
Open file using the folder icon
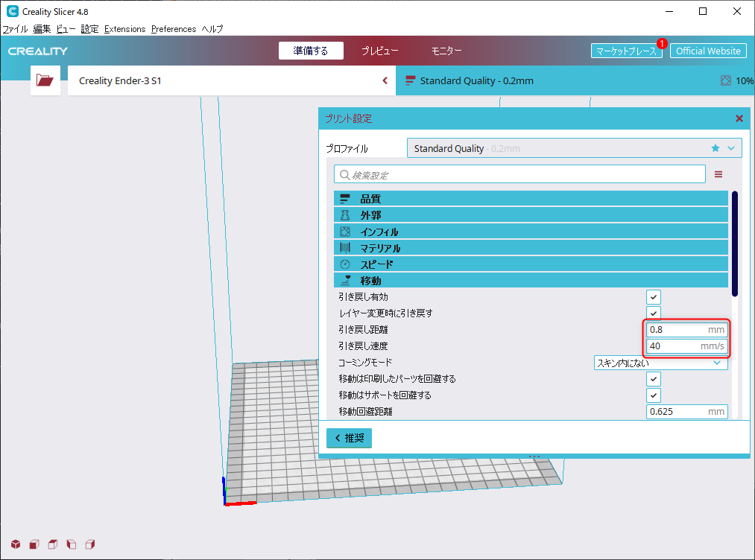pyautogui.click(x=45, y=80)
